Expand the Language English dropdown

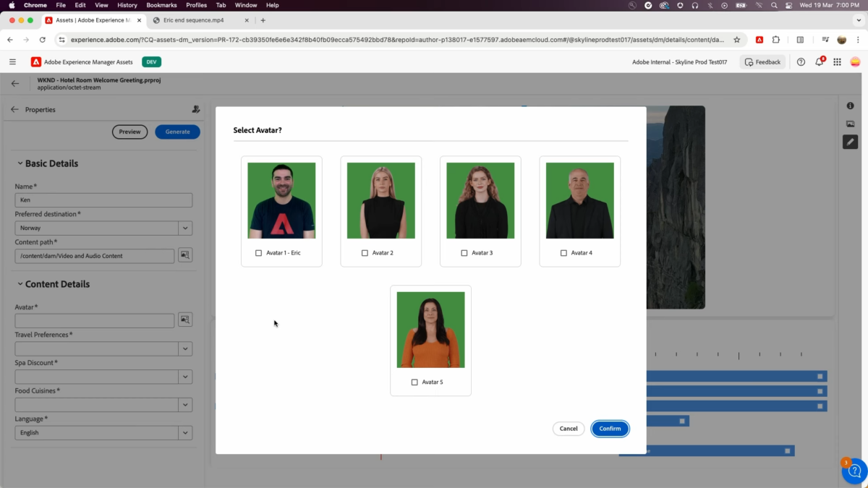(x=185, y=432)
